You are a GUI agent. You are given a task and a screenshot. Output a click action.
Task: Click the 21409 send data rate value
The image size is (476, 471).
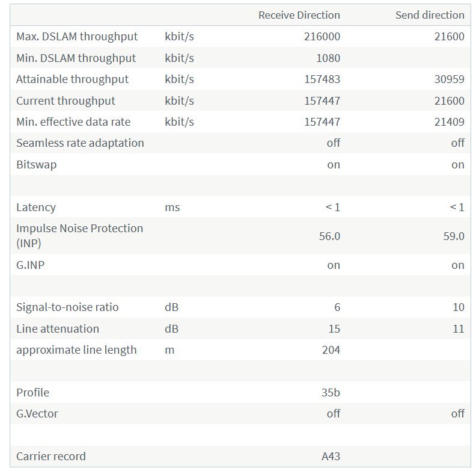point(449,122)
